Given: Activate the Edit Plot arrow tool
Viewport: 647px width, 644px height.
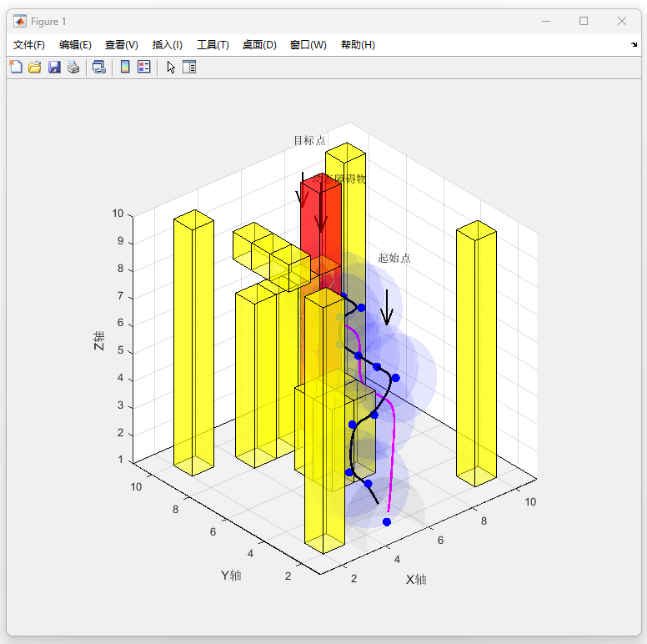Looking at the screenshot, I should pos(171,67).
